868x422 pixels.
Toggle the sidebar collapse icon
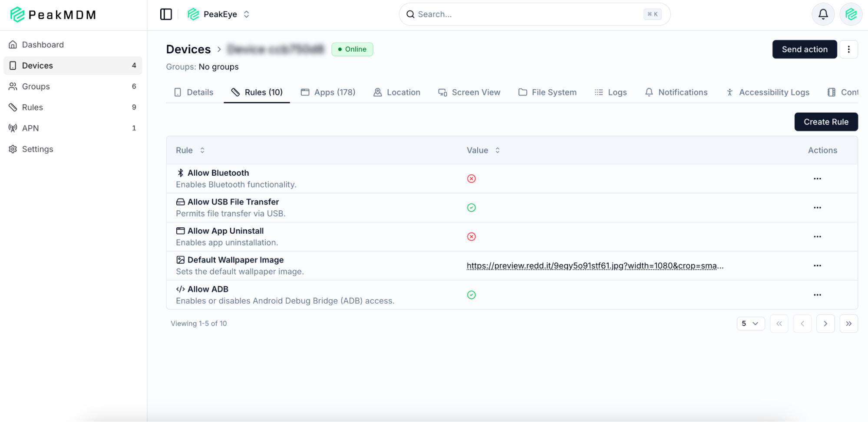166,14
